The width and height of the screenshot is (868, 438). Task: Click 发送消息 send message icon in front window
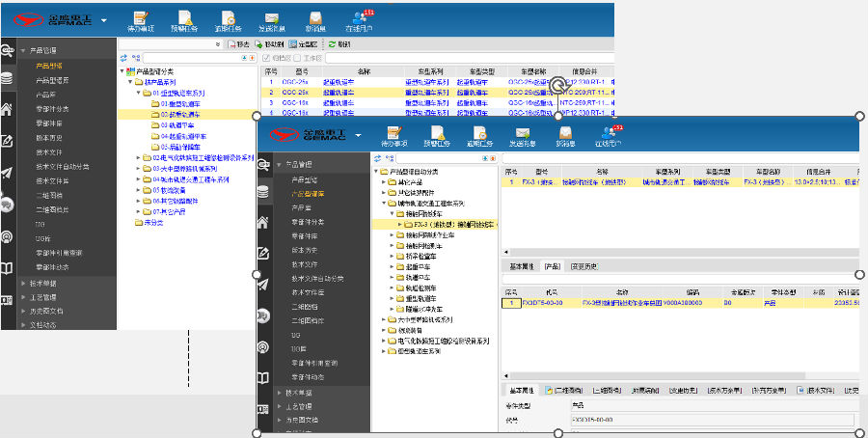(x=522, y=136)
